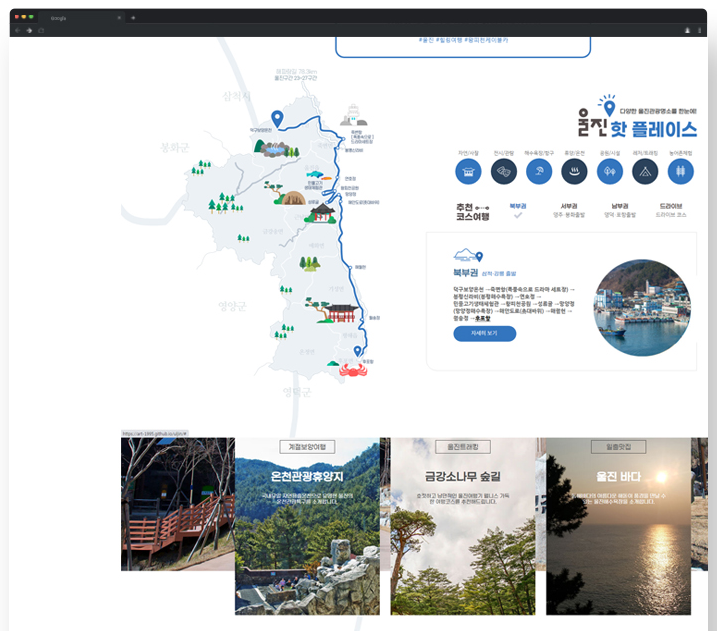
Task: Click the 자세히 보기 button
Action: point(485,333)
